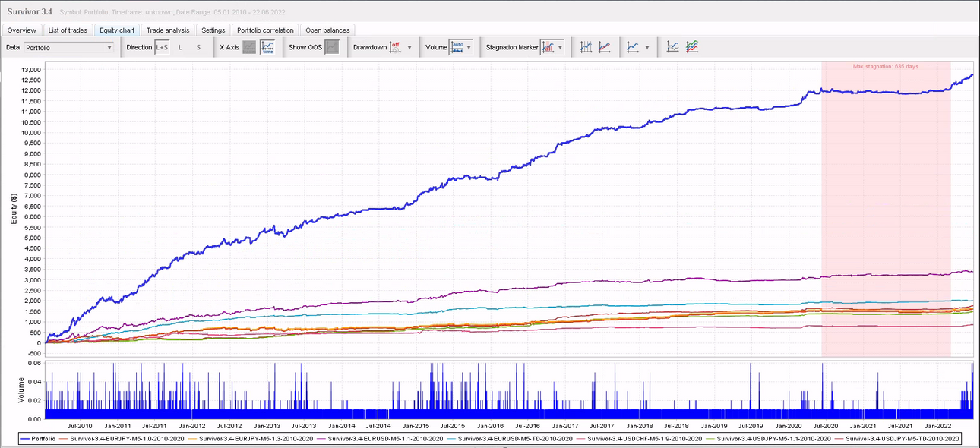Viewport: 980px width, 448px height.
Task: Click legend Survivor-3.4-EURJPY-M5-1.3-2010-2020
Action: pos(250,439)
